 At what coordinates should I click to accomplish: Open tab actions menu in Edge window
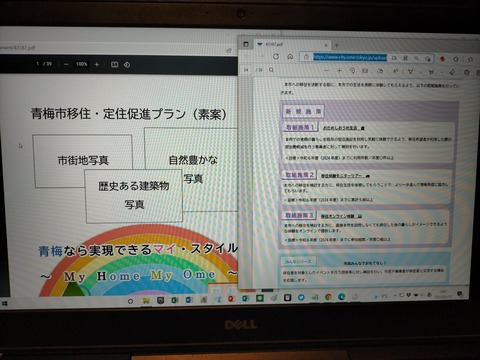246,44
